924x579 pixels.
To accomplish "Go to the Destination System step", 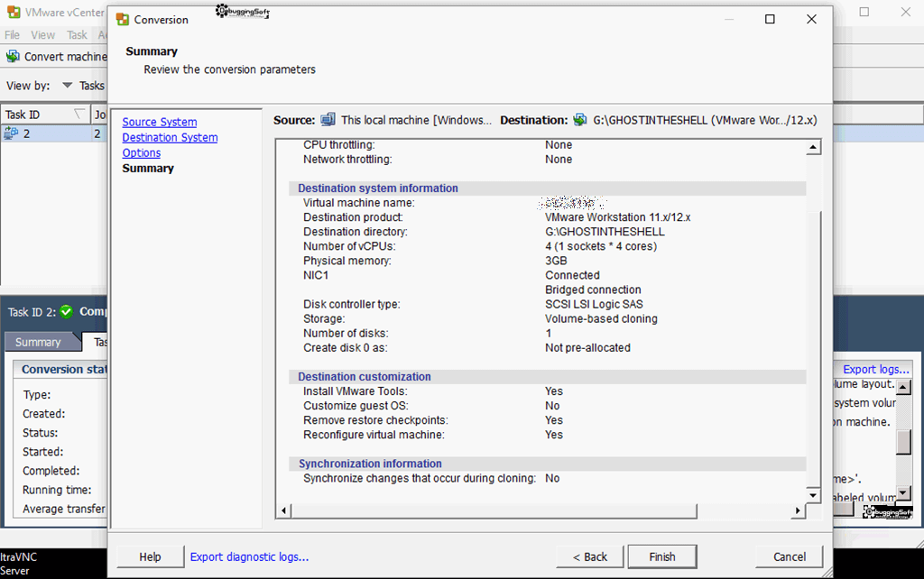I will (x=170, y=137).
